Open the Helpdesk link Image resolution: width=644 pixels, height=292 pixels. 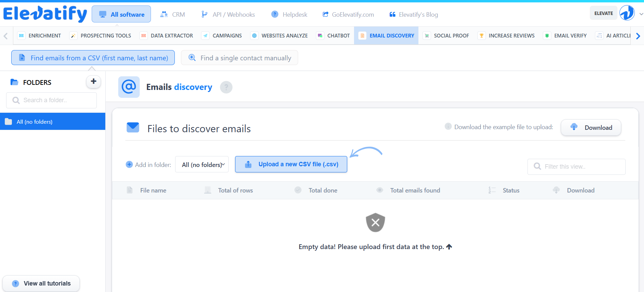coord(289,15)
